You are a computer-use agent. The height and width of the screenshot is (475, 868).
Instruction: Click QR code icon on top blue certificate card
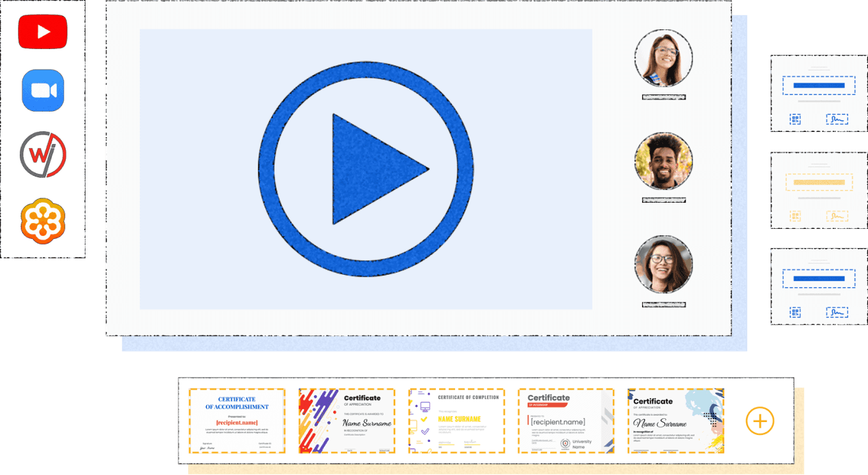(795, 119)
